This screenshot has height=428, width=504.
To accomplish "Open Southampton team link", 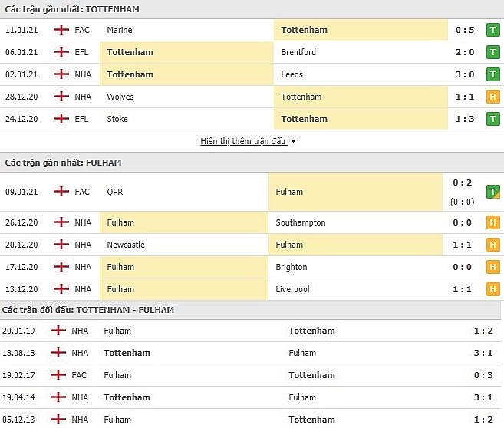I will point(301,223).
